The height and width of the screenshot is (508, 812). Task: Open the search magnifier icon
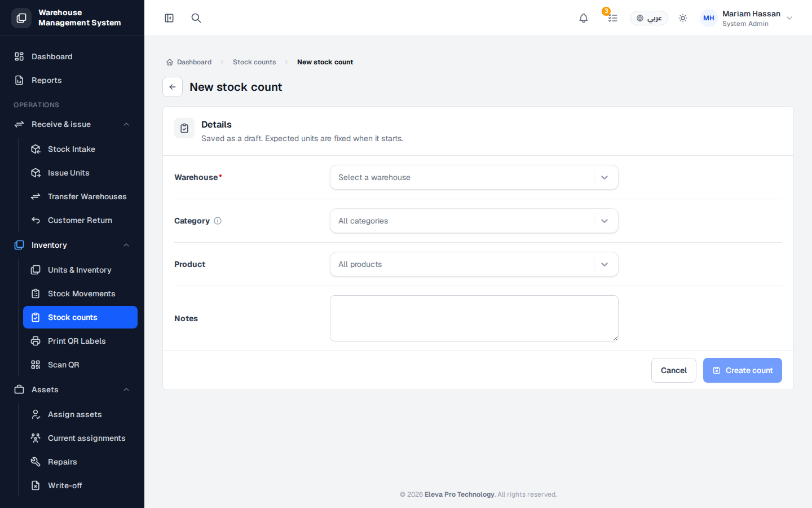click(196, 18)
